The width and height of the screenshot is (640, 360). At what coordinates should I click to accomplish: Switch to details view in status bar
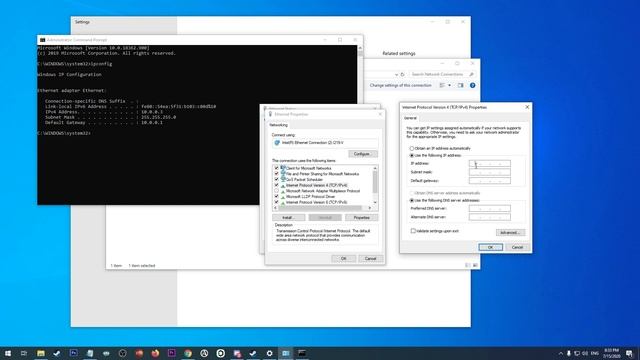click(468, 265)
